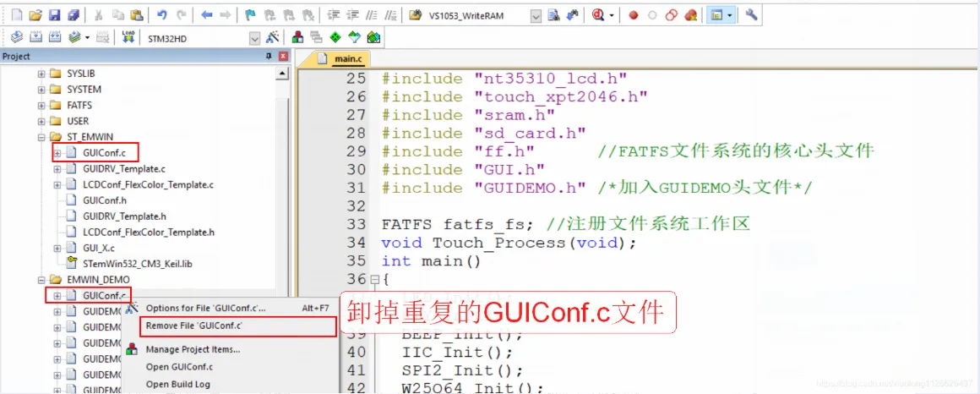
Task: Expand the USER folder
Action: (41, 121)
